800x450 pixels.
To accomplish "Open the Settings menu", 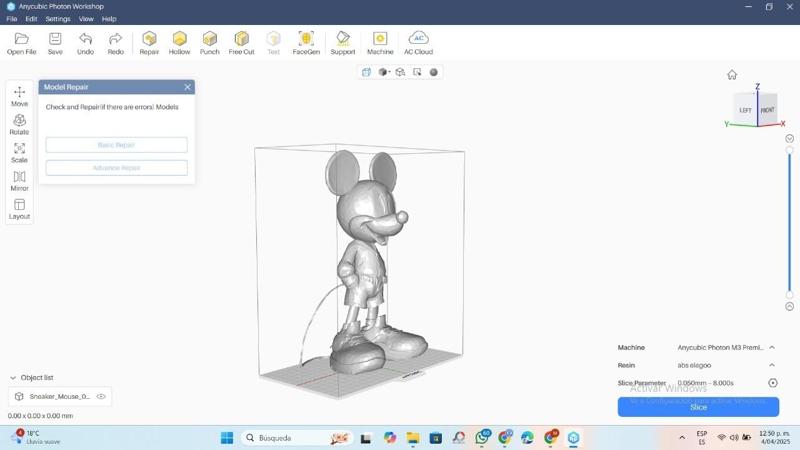I will click(x=58, y=19).
